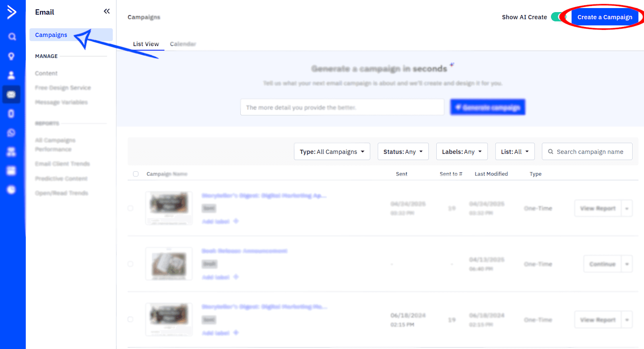Check the select-all campaigns checkbox
644x349 pixels.
pos(136,174)
